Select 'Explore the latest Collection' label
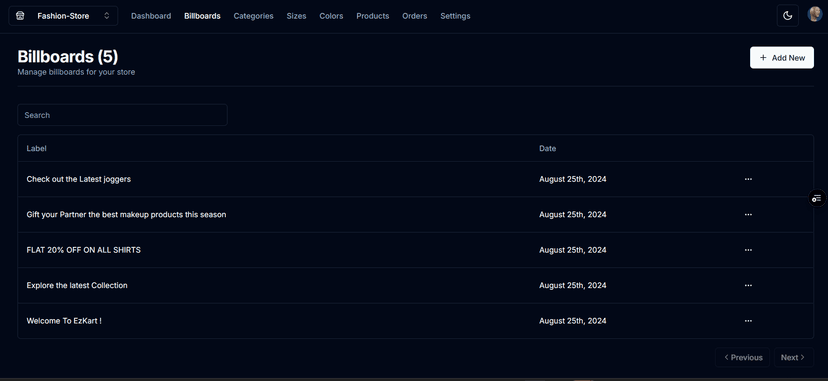The width and height of the screenshot is (828, 381). point(77,285)
